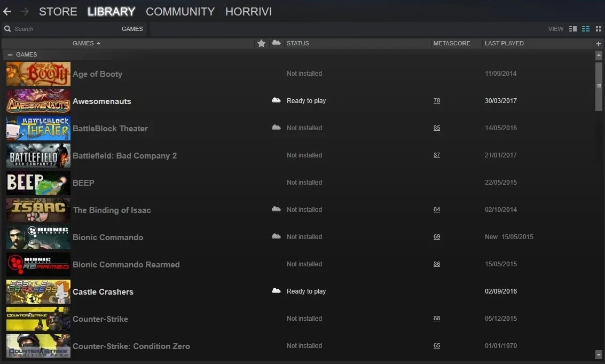Image resolution: width=605 pixels, height=364 pixels.
Task: Click the search magnifier icon
Action: (x=7, y=29)
